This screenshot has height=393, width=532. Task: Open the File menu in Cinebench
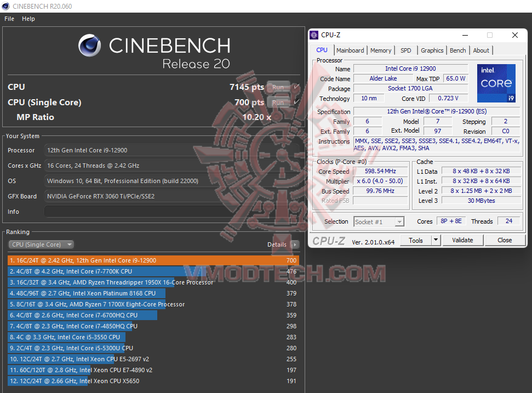click(9, 19)
